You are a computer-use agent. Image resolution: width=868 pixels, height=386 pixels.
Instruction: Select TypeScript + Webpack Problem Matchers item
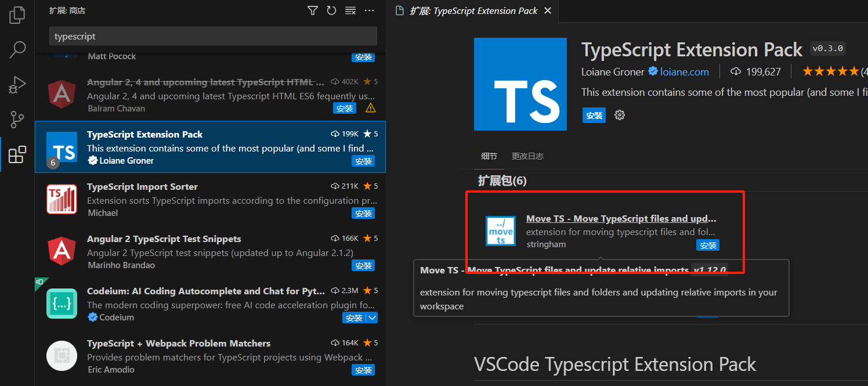[x=210, y=356]
